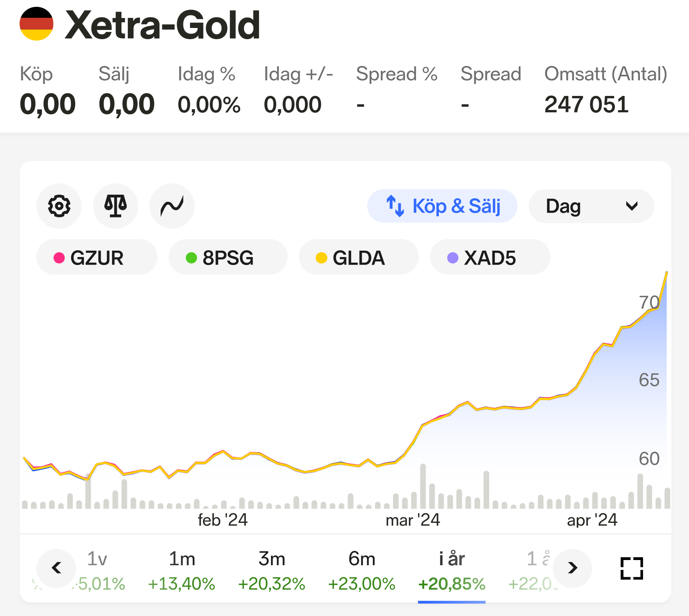The width and height of the screenshot is (689, 616).
Task: Go to previous time periods arrow
Action: coord(56,568)
